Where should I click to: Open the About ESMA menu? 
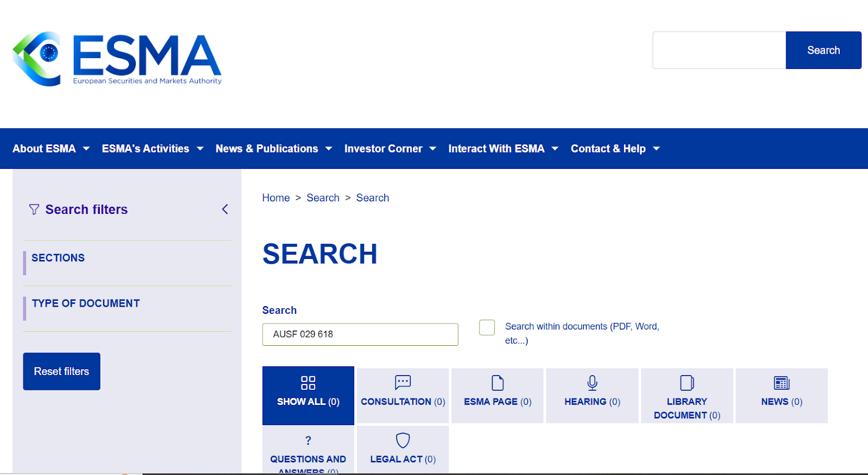44,149
